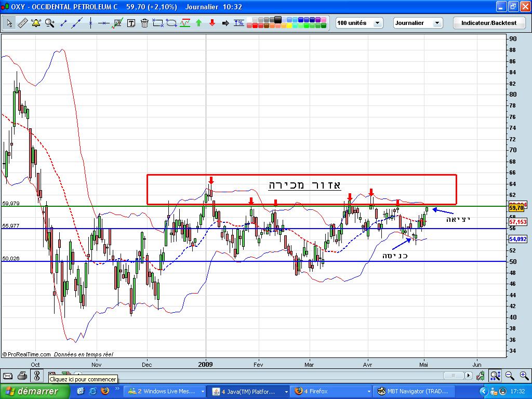Click the ProRealTime.com copyright text
Image resolution: width=532 pixels, height=399 pixels.
coord(26,354)
